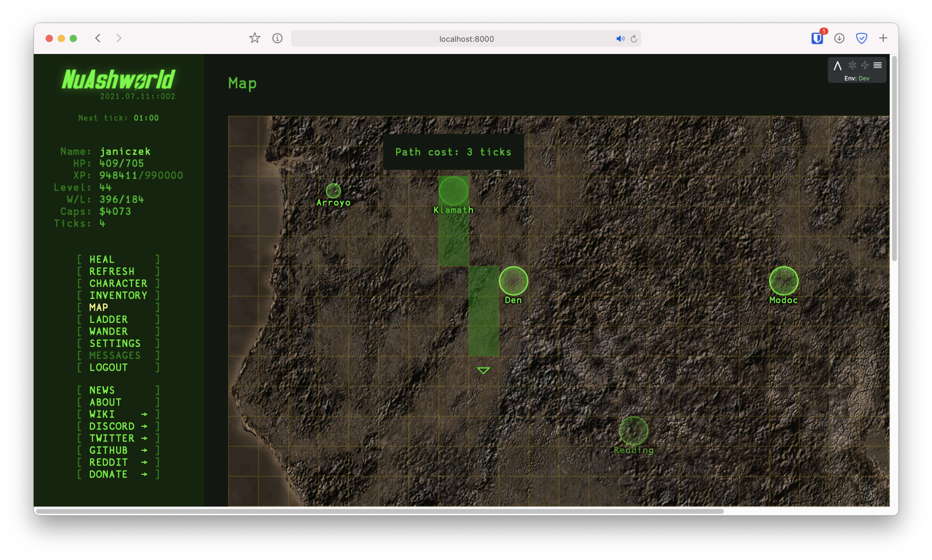Image resolution: width=932 pixels, height=560 pixels.
Task: Open a new browser tab with plus
Action: point(883,38)
